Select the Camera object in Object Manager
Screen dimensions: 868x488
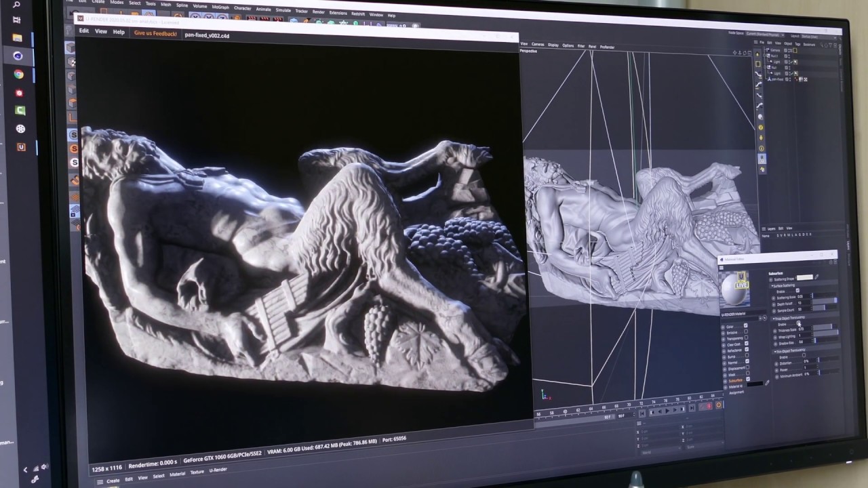tap(775, 50)
